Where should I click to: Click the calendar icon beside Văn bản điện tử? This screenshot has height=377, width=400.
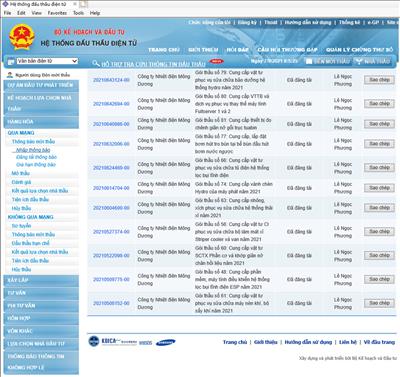coord(11,61)
